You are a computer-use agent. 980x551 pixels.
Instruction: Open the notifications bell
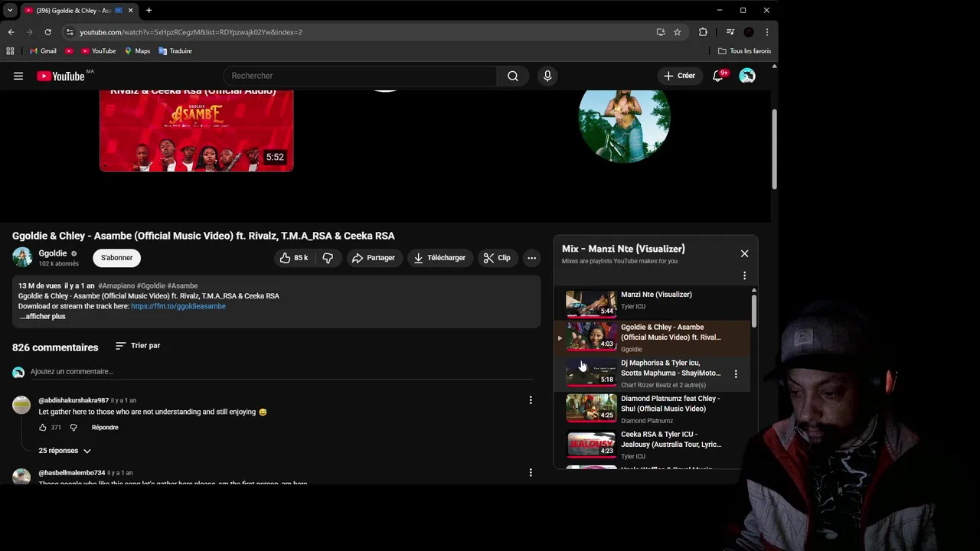point(717,76)
